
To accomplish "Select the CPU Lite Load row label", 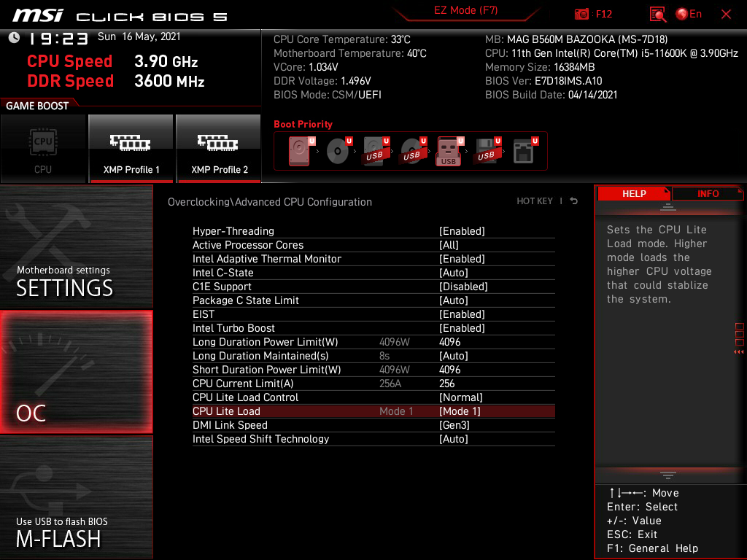I will click(x=226, y=411).
